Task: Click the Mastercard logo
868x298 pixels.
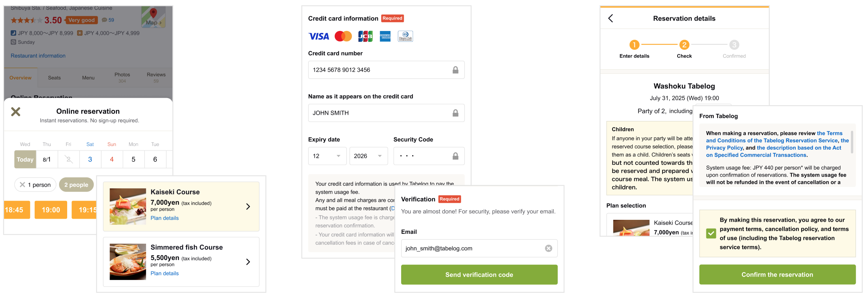Action: [x=343, y=37]
